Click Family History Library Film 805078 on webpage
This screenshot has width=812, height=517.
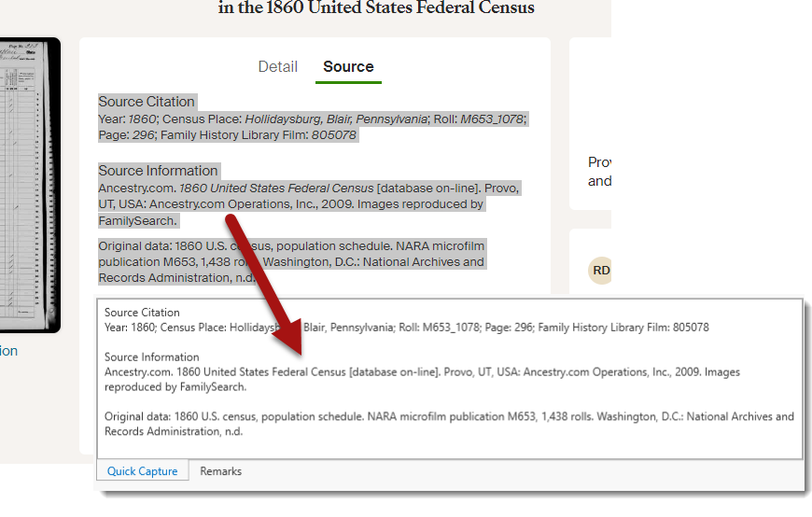(x=258, y=135)
